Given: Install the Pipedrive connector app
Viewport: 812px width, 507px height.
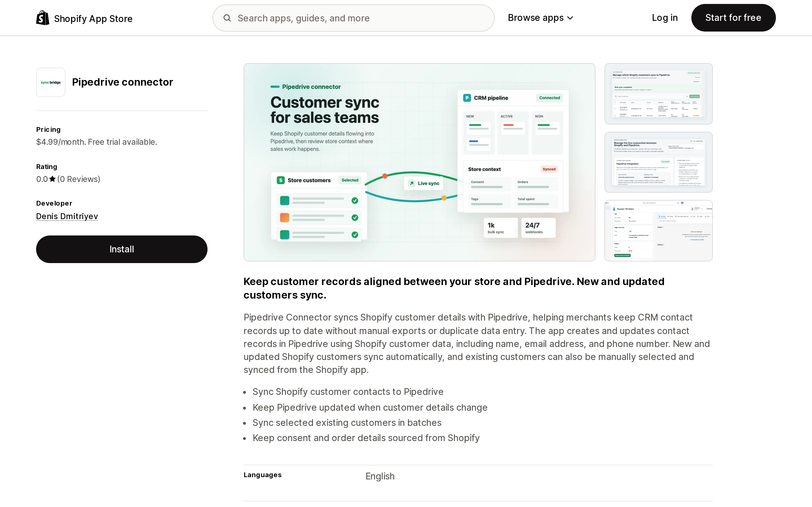Looking at the screenshot, I should pyautogui.click(x=122, y=249).
